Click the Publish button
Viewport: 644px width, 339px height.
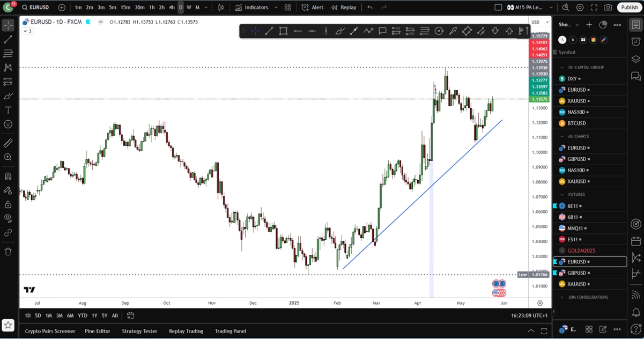click(x=630, y=8)
